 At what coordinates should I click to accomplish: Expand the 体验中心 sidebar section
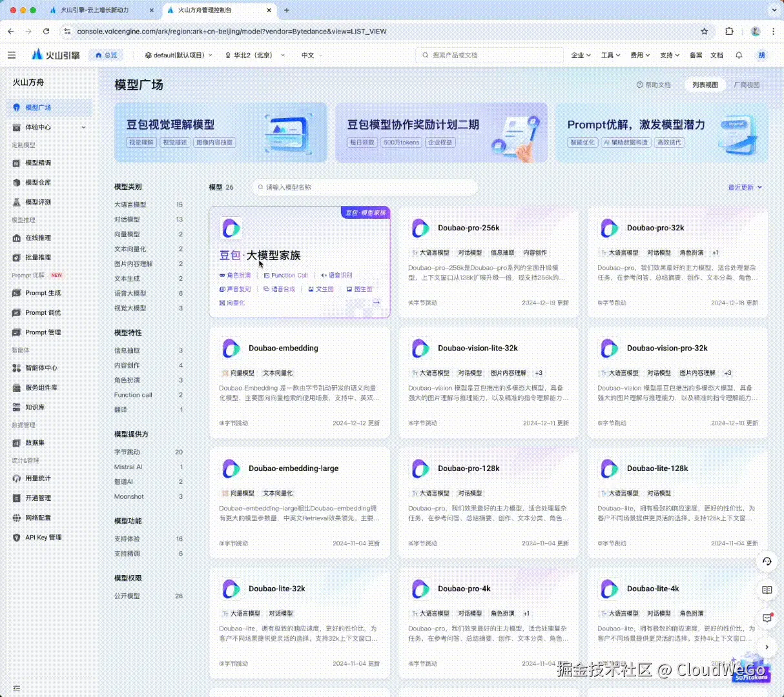(x=83, y=128)
